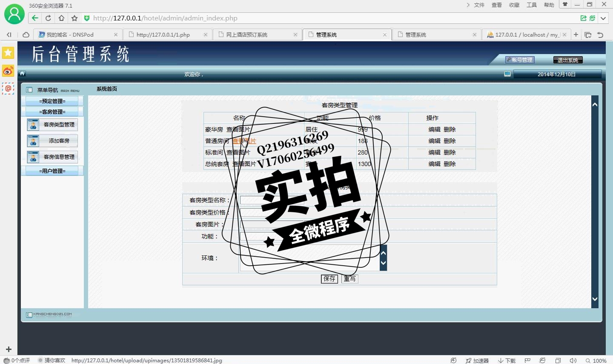
Task: Expand the =预定管理= menu section
Action: (x=52, y=101)
